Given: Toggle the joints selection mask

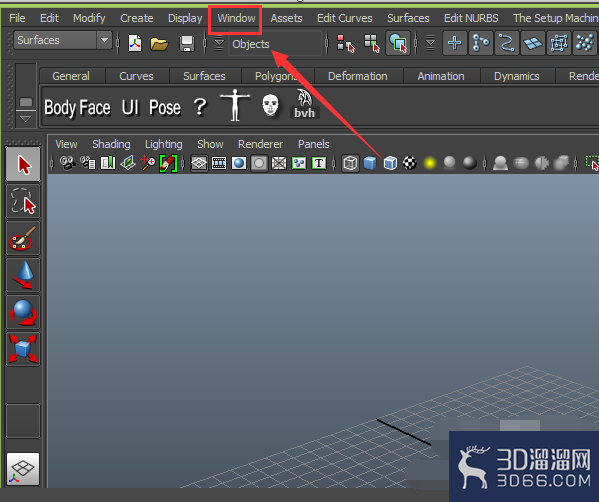Looking at the screenshot, I should point(481,43).
